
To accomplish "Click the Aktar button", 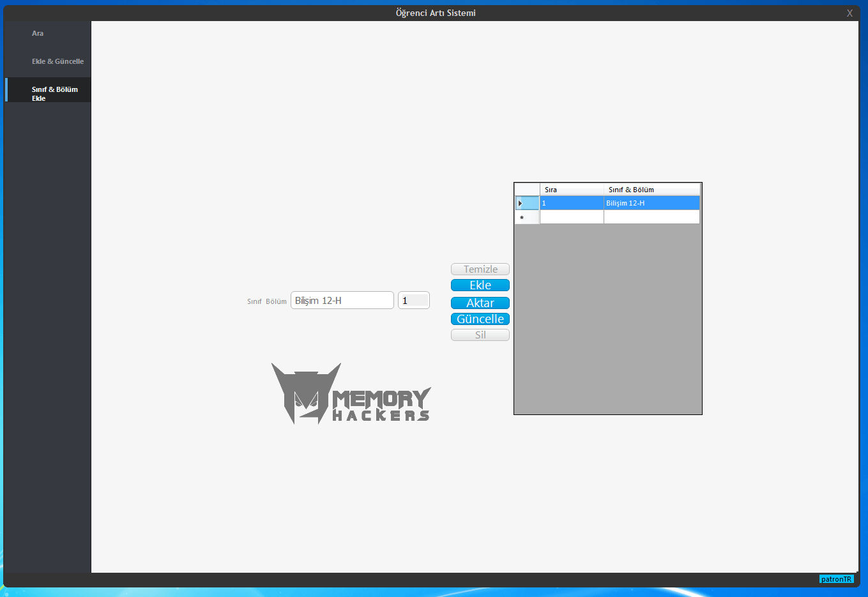I will (480, 303).
